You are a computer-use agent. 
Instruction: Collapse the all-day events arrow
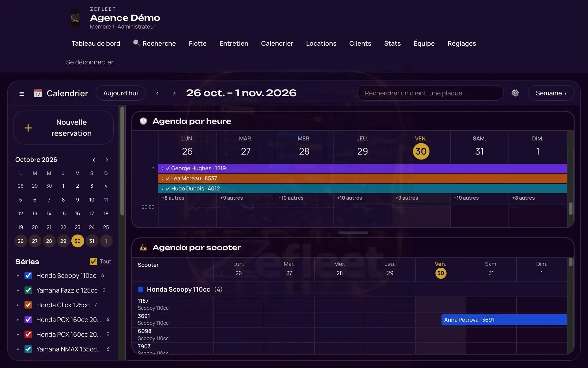153,168
